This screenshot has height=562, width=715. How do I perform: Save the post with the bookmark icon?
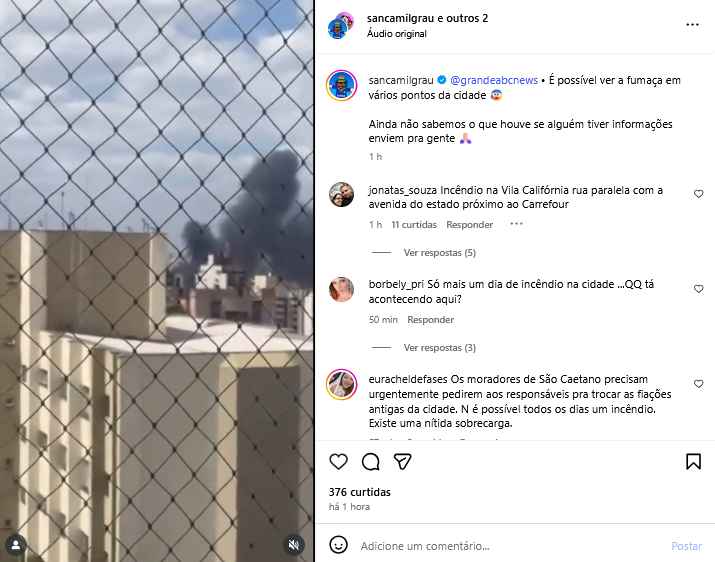(x=693, y=462)
